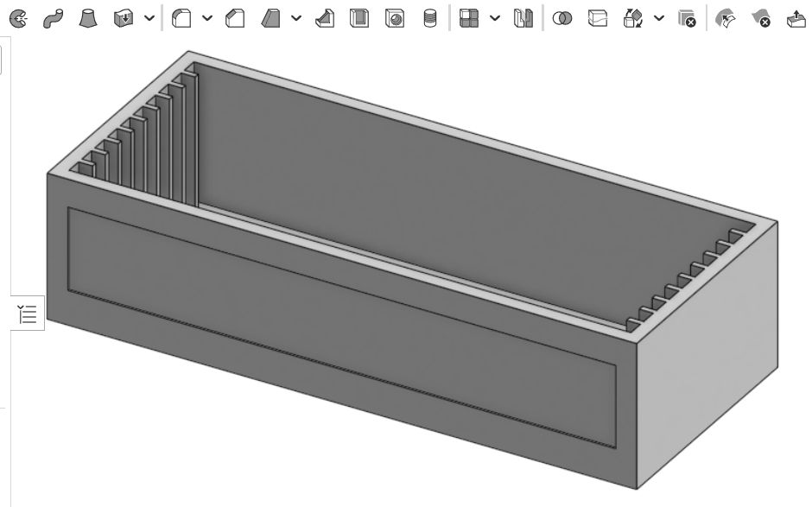The image size is (812, 507).
Task: Expand the Transform tool dropdown arrow
Action: click(x=659, y=19)
